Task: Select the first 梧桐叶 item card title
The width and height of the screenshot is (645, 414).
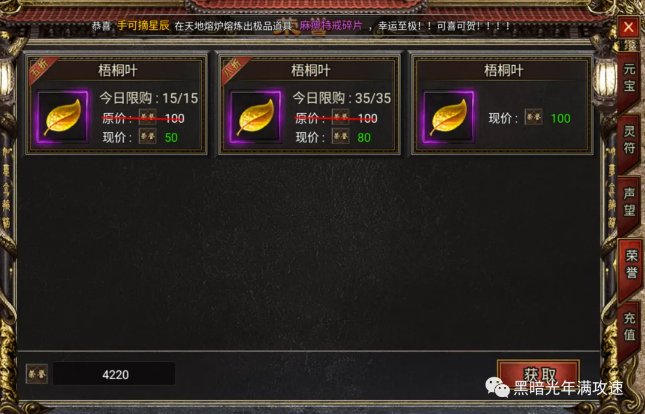Action: click(x=118, y=70)
